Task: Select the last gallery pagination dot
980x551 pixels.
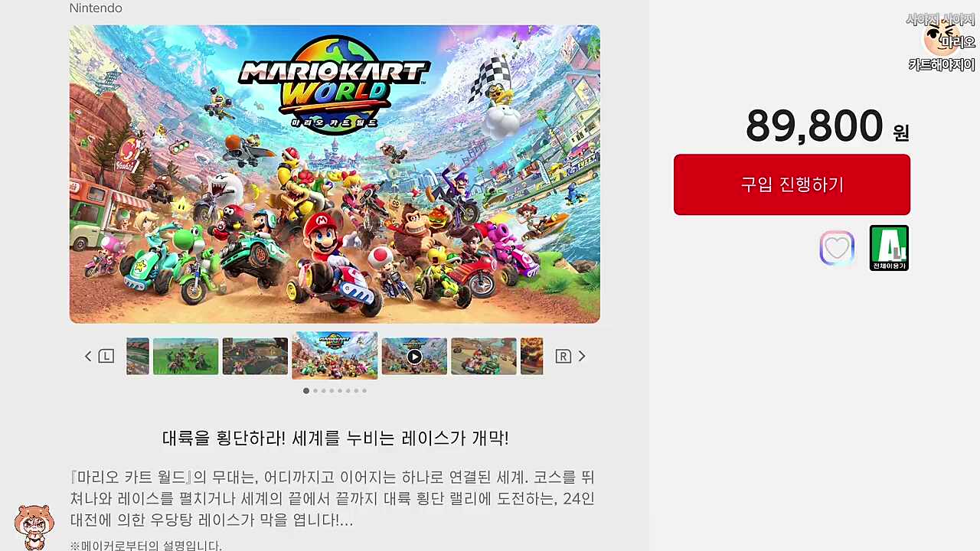Action: click(x=364, y=391)
